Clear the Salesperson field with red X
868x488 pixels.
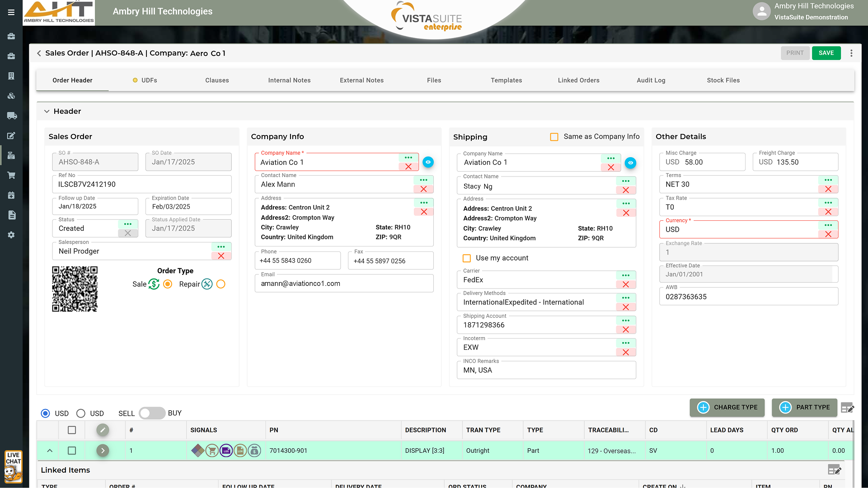221,256
